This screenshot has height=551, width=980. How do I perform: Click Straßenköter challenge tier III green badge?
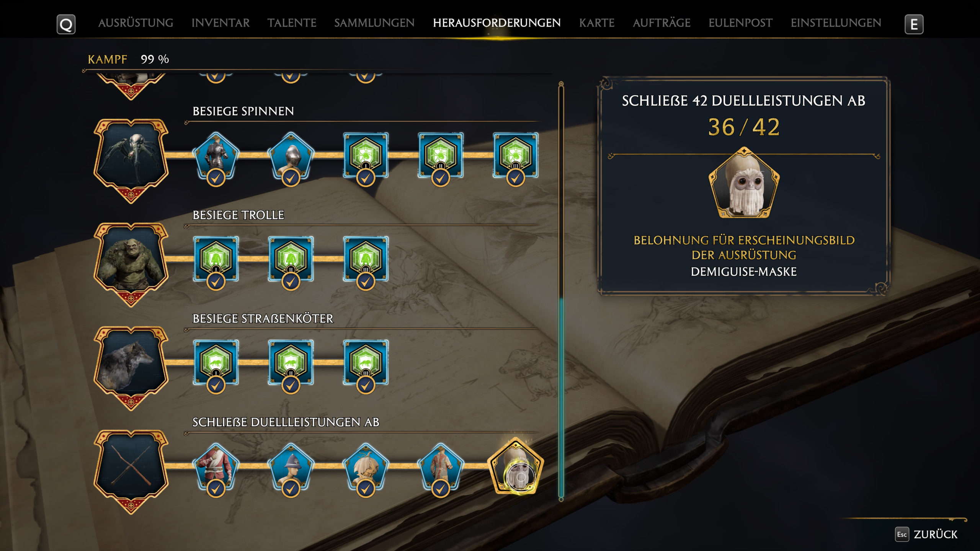[x=366, y=366]
